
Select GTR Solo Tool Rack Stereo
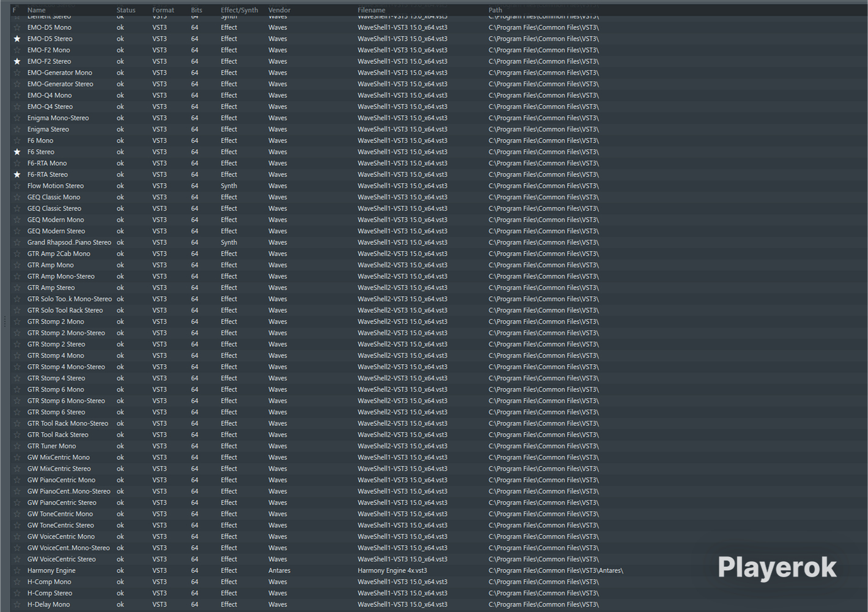pyautogui.click(x=65, y=310)
